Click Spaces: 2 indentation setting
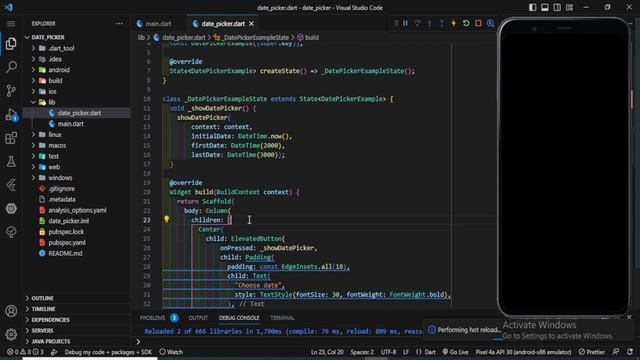 click(362, 352)
